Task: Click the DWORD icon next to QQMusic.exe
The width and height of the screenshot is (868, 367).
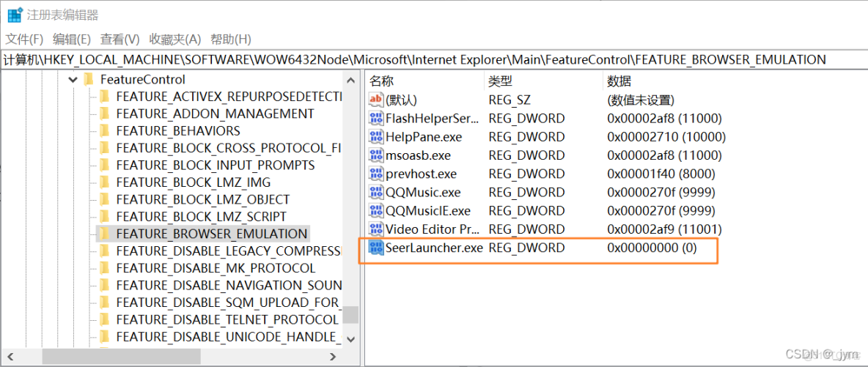Action: [x=376, y=193]
